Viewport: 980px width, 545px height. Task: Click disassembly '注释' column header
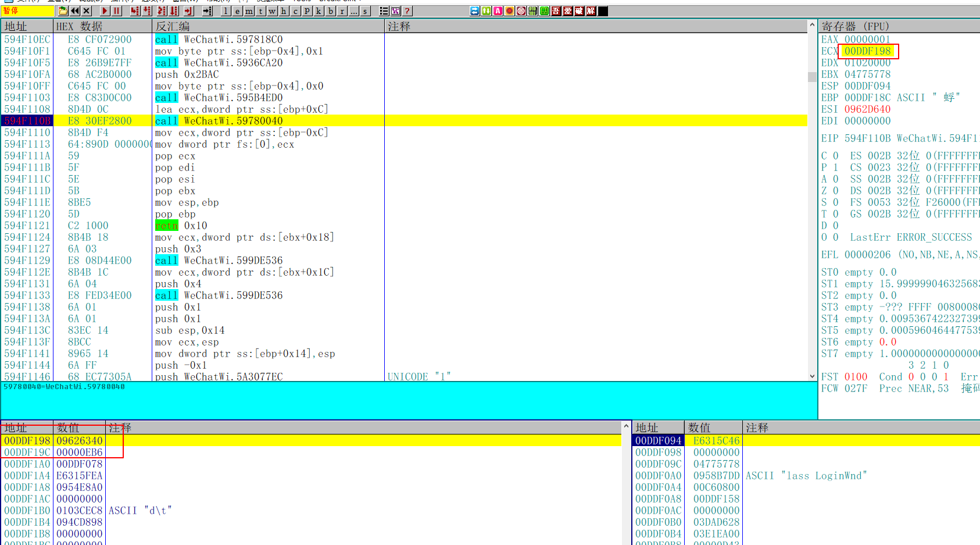pyautogui.click(x=596, y=26)
